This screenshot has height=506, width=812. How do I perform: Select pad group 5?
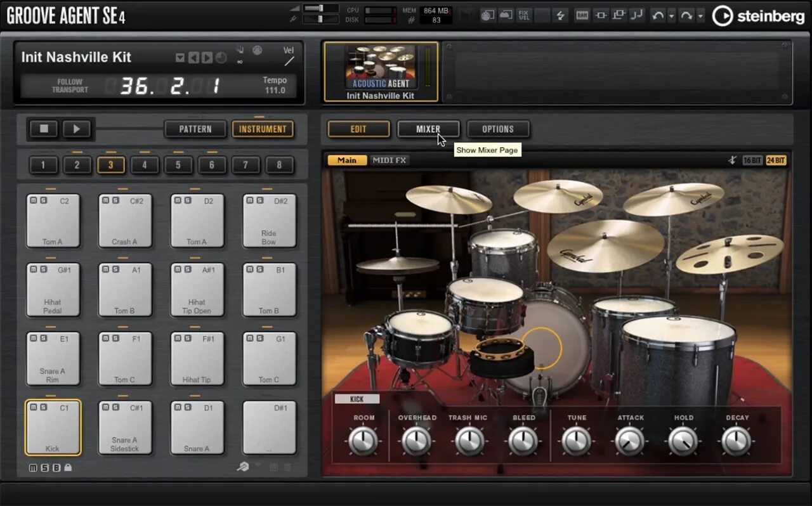tap(178, 165)
